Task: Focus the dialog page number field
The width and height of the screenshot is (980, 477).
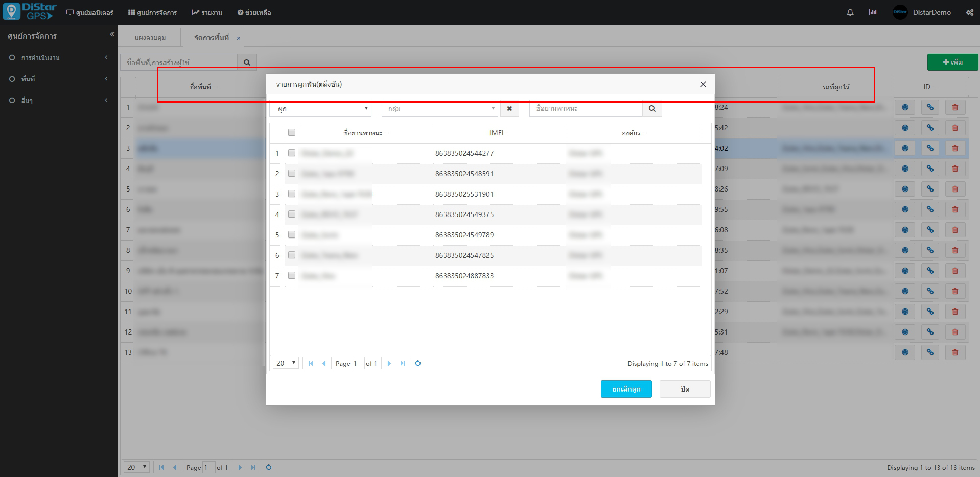Action: (x=358, y=363)
